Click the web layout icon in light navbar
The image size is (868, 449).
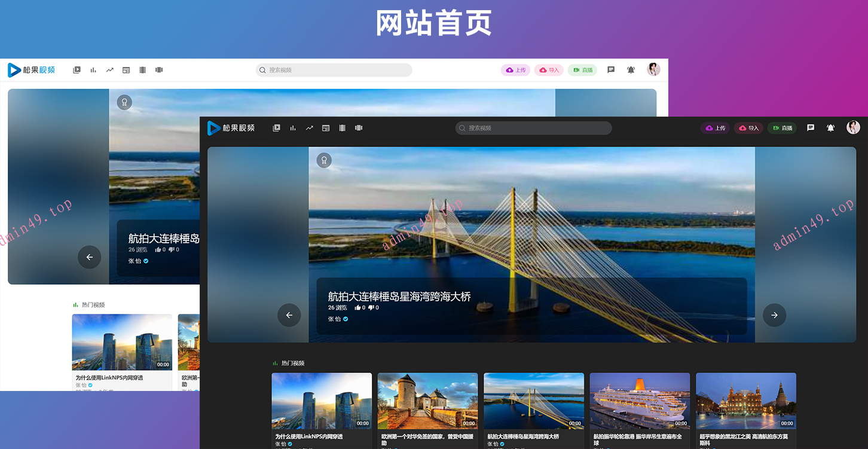126,70
